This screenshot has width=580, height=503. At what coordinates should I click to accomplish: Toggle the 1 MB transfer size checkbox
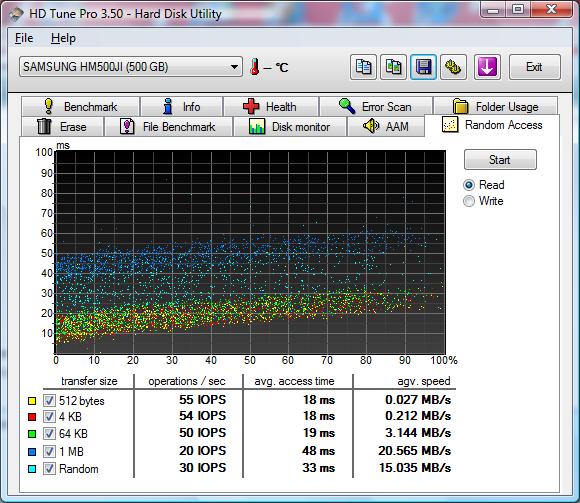coord(49,451)
